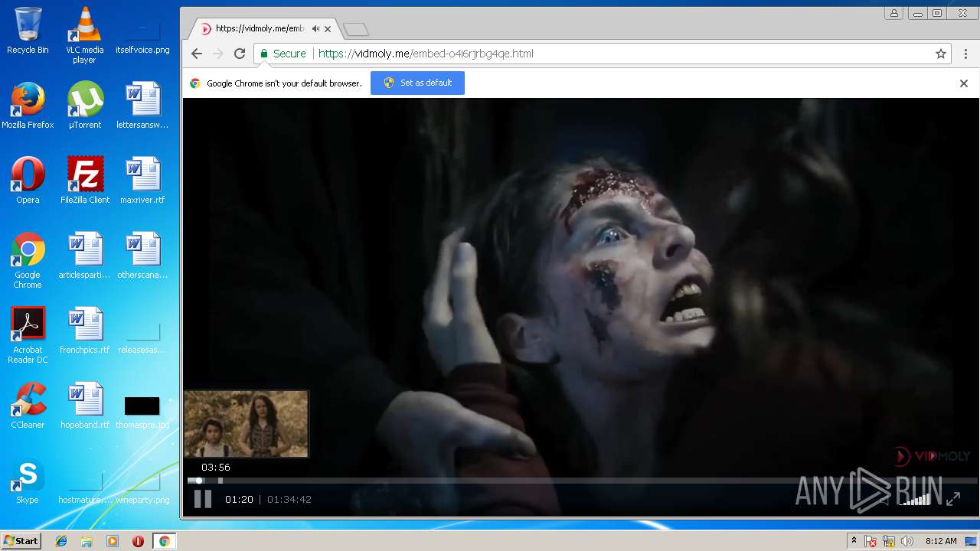980x551 pixels.
Task: Mute the tab via speaker icon
Action: pyautogui.click(x=315, y=29)
